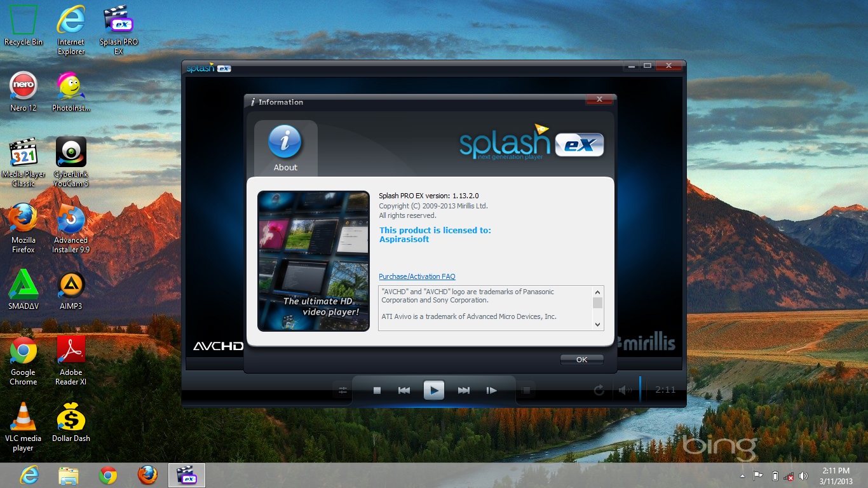Click the frame step forward button
Image resolution: width=868 pixels, height=488 pixels.
click(x=491, y=391)
